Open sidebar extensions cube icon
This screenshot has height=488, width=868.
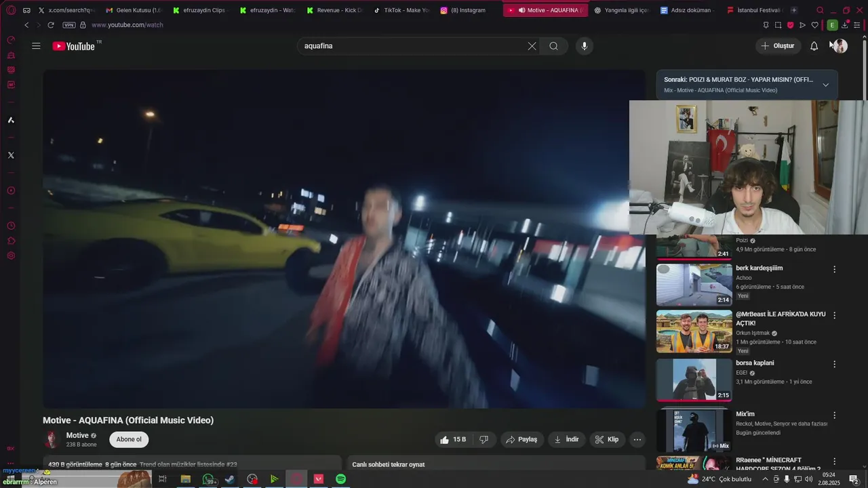pyautogui.click(x=11, y=241)
